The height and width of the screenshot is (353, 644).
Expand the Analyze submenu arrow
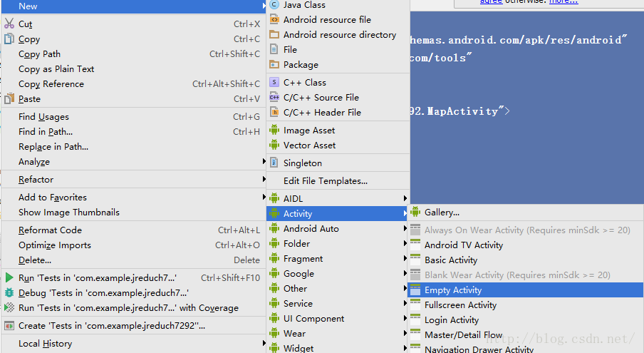pyautogui.click(x=264, y=162)
